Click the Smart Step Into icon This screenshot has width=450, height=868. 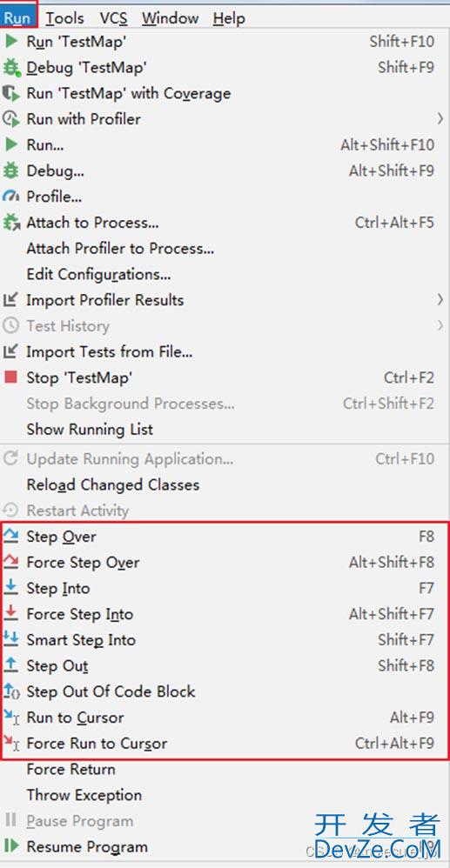(x=11, y=639)
